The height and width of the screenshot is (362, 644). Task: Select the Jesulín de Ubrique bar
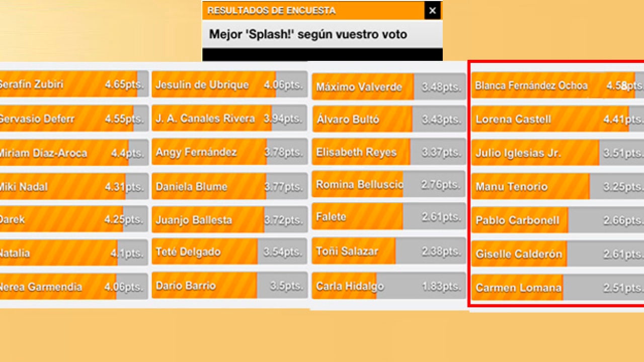pyautogui.click(x=229, y=84)
